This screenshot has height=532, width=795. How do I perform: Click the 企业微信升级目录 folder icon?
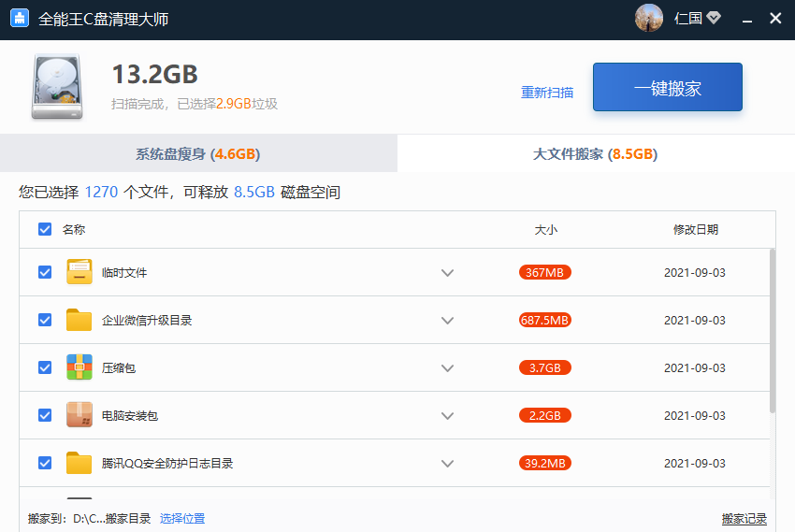pos(79,320)
